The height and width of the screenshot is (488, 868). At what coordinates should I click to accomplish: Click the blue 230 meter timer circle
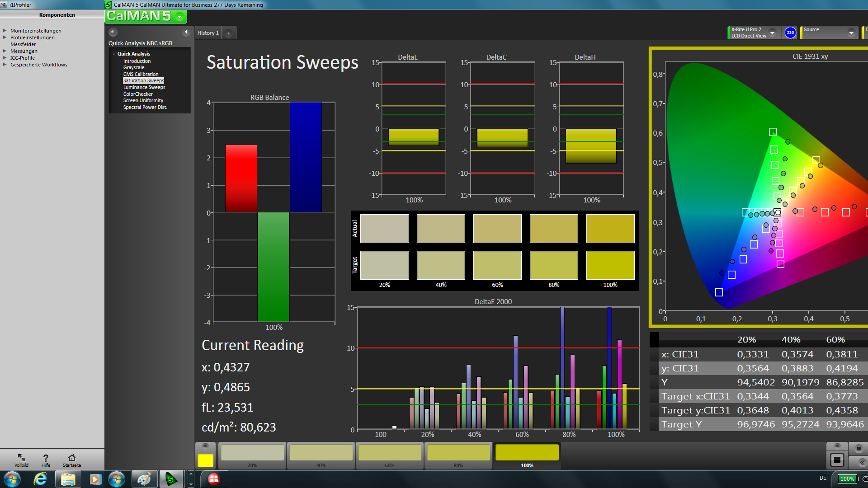[790, 33]
